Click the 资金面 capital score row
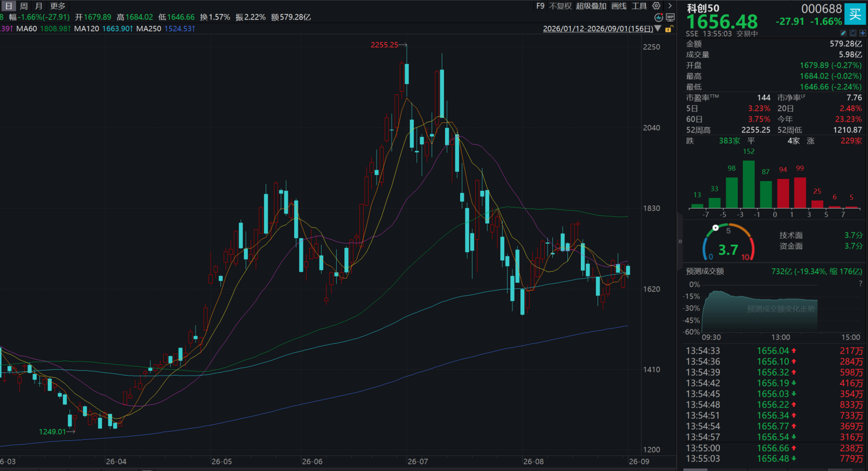This screenshot has height=471, width=868. point(821,246)
